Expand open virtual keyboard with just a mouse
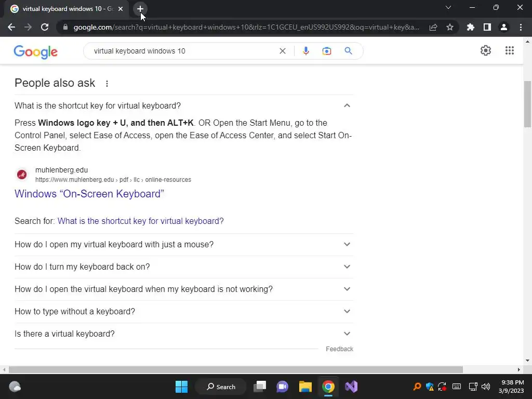Viewport: 532px width, 399px height. [x=183, y=245]
